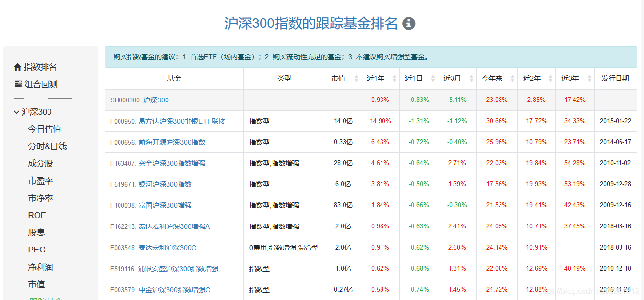Click the 2009-12-28 issue date
Viewport: 644px width, 300px height.
coord(616,184)
